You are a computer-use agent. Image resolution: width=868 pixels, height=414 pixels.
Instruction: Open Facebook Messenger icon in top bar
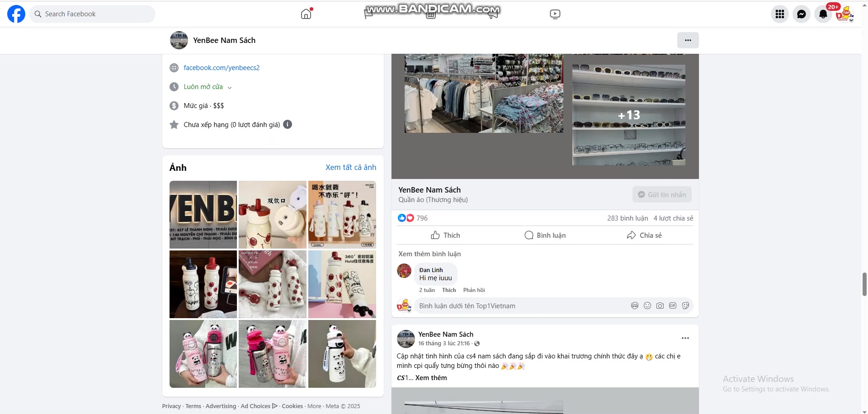coord(801,14)
